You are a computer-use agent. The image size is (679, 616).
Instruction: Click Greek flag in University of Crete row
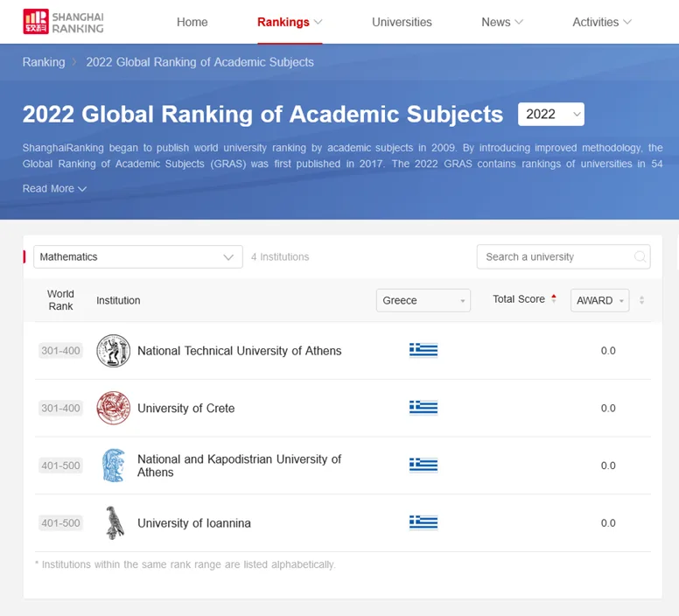click(423, 408)
